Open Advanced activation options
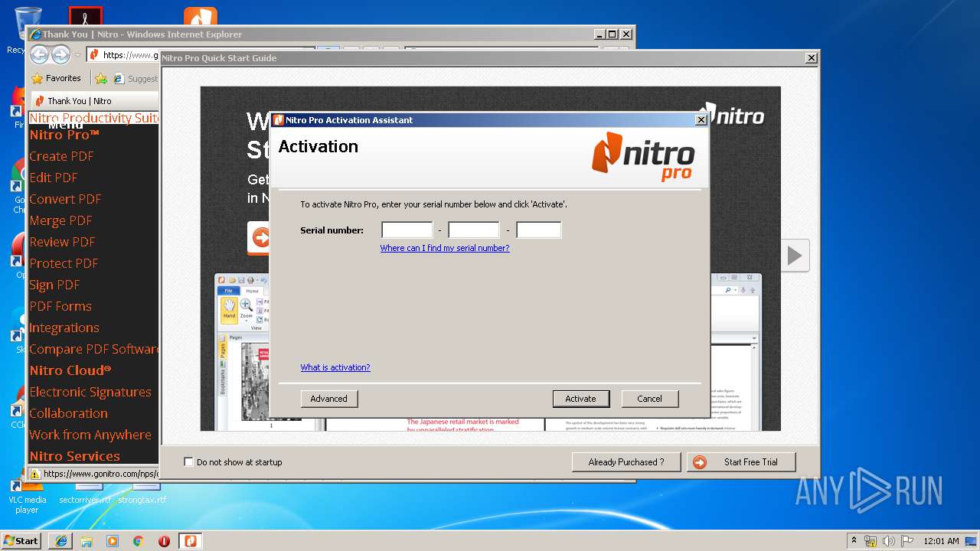Screen dimensions: 980x551 (x=329, y=399)
